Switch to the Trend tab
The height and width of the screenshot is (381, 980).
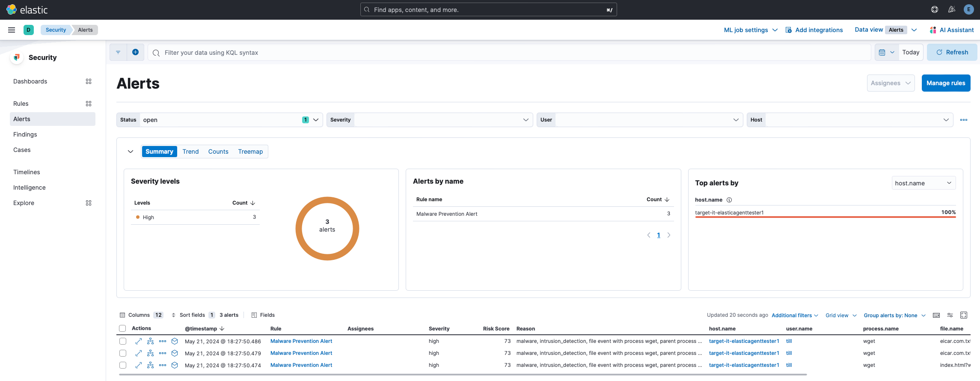click(x=190, y=152)
